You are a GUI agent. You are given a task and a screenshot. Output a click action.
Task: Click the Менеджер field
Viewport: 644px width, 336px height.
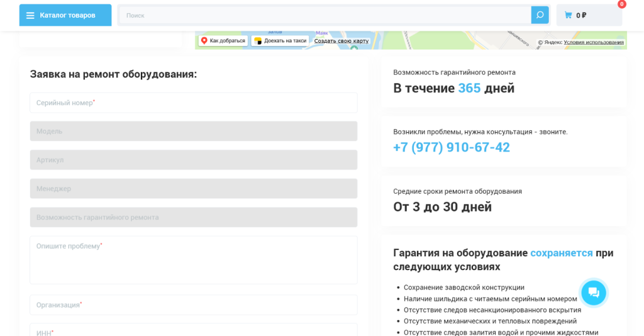193,189
